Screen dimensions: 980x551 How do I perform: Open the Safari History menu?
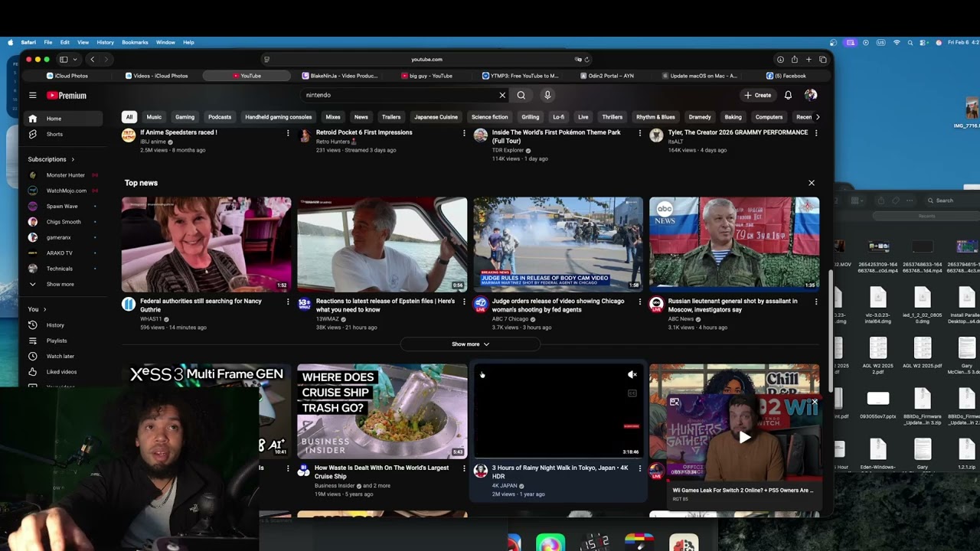pyautogui.click(x=105, y=42)
